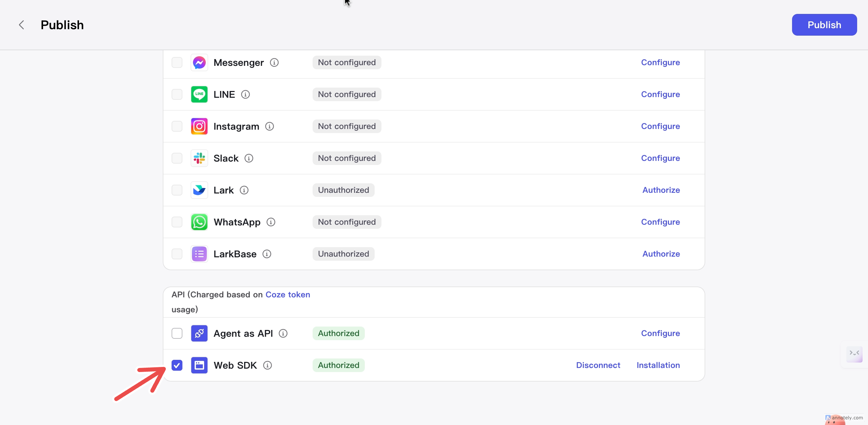Show info tooltip for Lark

coord(244,190)
